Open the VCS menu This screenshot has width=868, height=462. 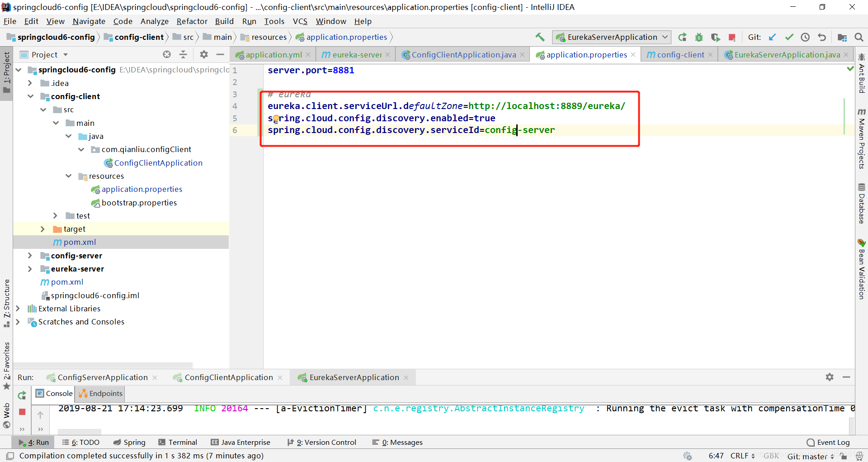300,21
